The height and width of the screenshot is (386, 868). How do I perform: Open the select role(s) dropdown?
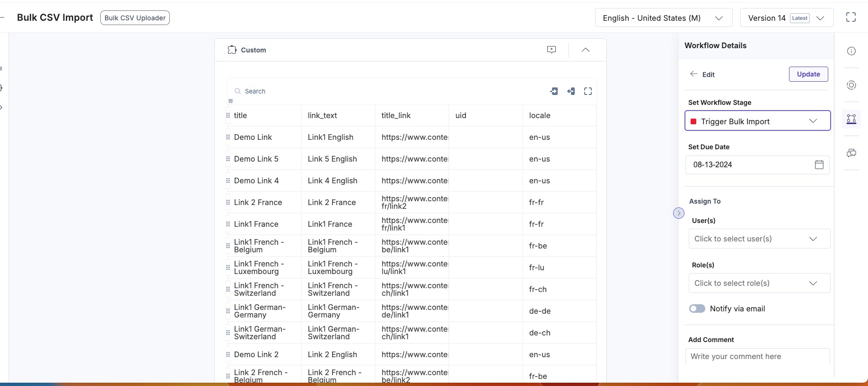[x=760, y=283]
